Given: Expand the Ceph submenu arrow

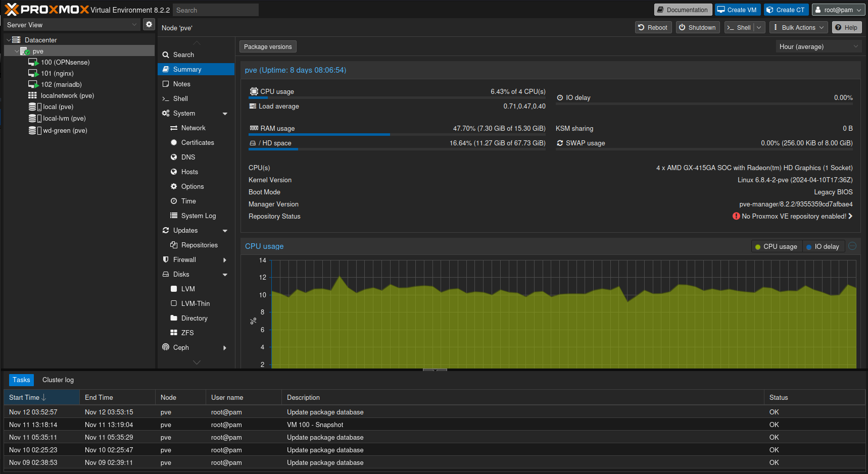Looking at the screenshot, I should click(225, 348).
